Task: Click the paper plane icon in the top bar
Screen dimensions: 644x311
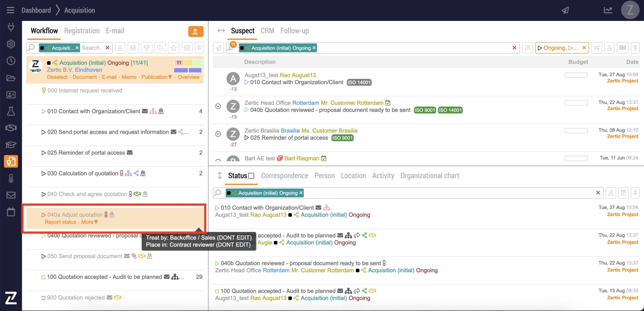Action: [565, 10]
